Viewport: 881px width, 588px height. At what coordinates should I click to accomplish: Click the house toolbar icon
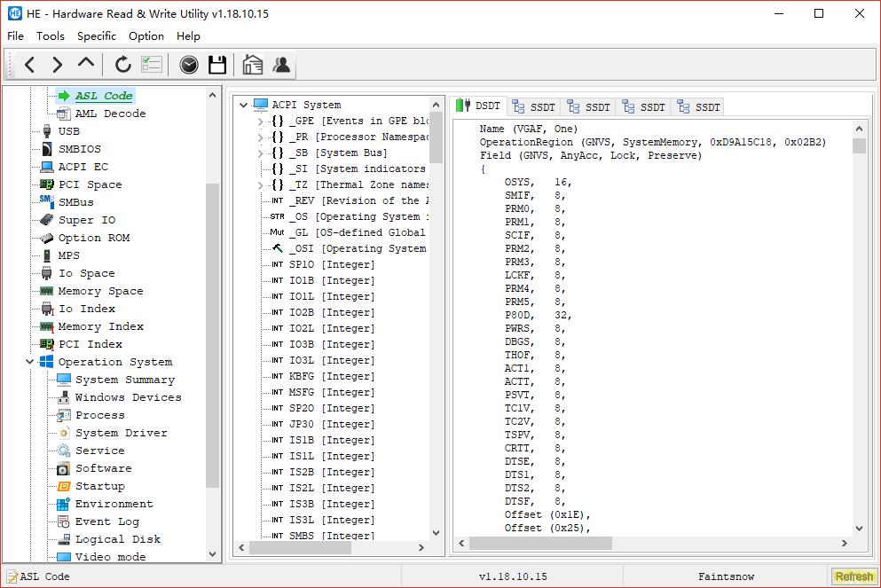[253, 65]
